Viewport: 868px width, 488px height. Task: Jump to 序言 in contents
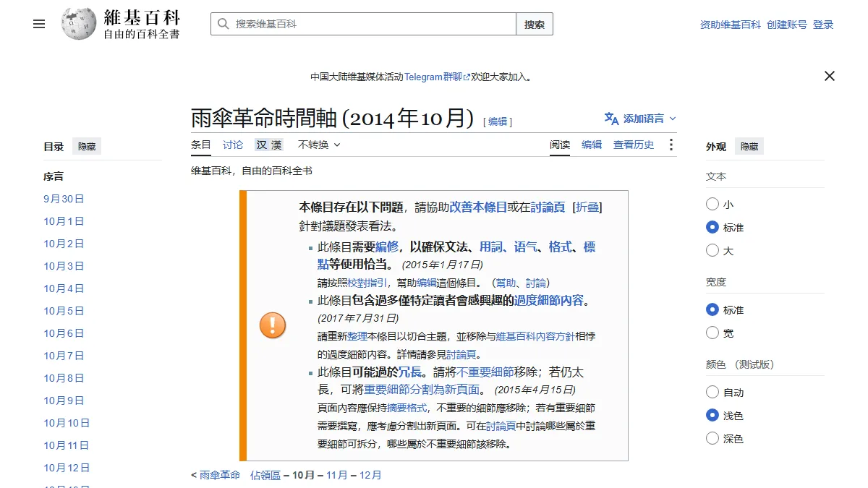pyautogui.click(x=54, y=176)
